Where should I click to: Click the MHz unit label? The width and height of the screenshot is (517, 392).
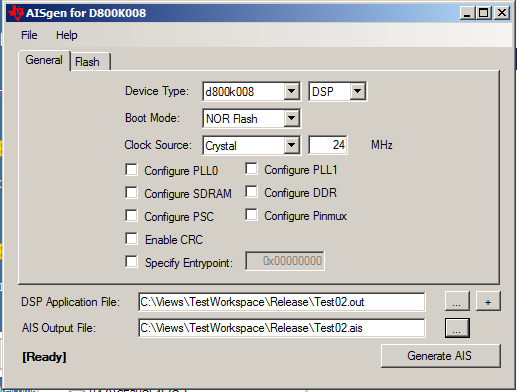(x=382, y=145)
